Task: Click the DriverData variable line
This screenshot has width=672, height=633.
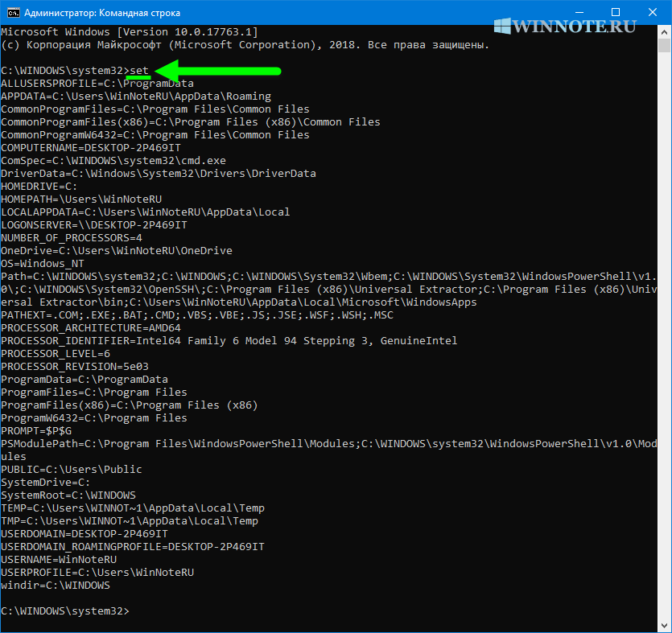Action: 159,174
